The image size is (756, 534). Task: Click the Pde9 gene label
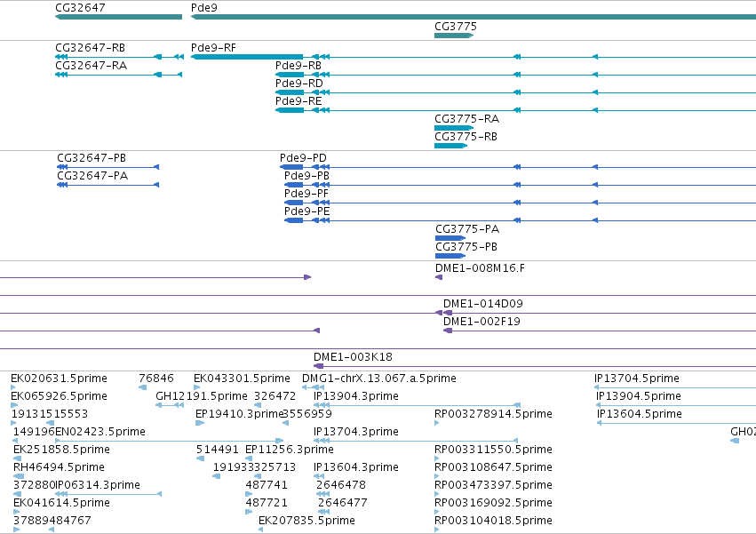click(204, 8)
